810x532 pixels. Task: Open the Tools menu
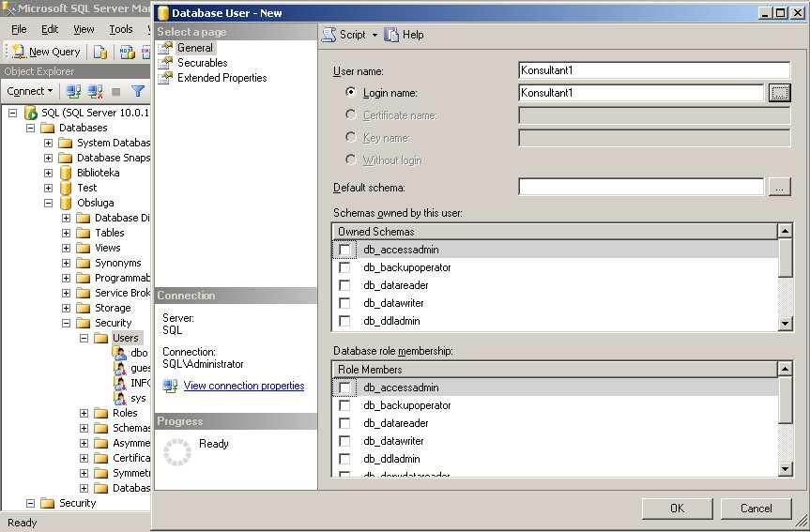coord(121,29)
